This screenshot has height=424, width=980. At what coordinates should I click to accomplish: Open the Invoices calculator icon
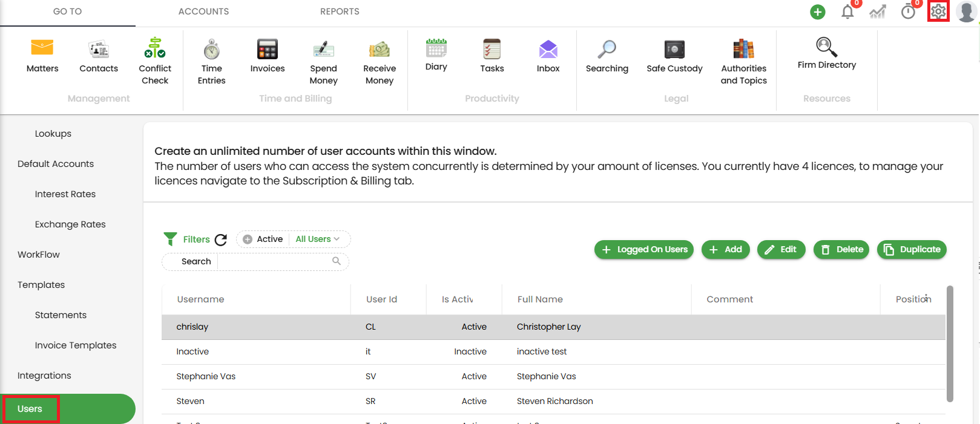tap(267, 49)
